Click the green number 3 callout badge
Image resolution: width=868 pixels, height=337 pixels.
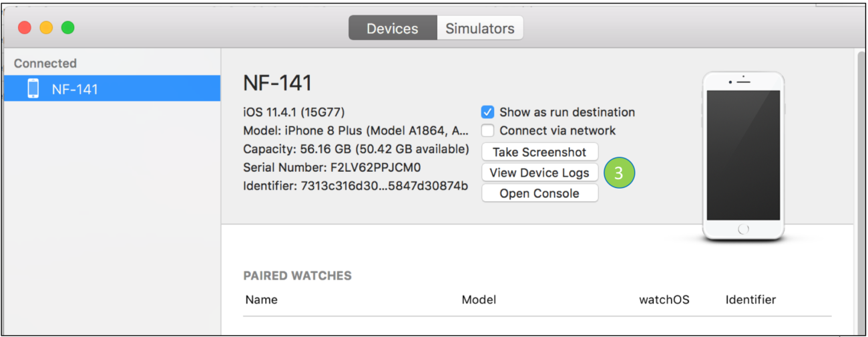pyautogui.click(x=618, y=173)
